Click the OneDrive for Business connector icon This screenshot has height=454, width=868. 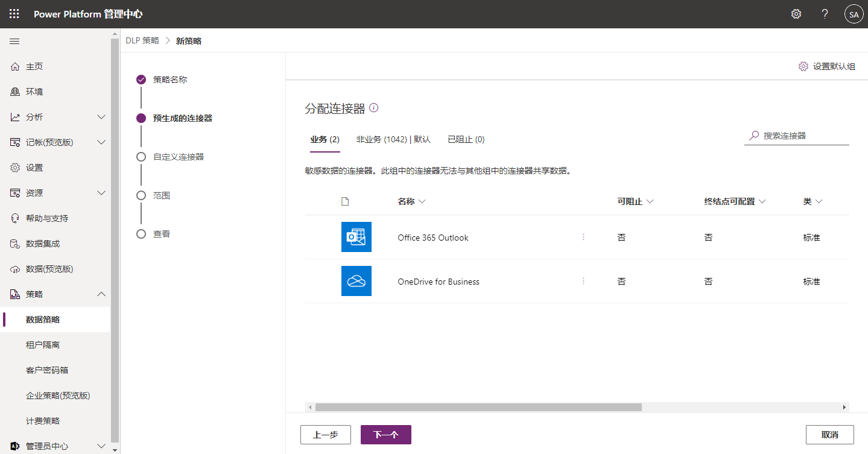click(x=356, y=281)
